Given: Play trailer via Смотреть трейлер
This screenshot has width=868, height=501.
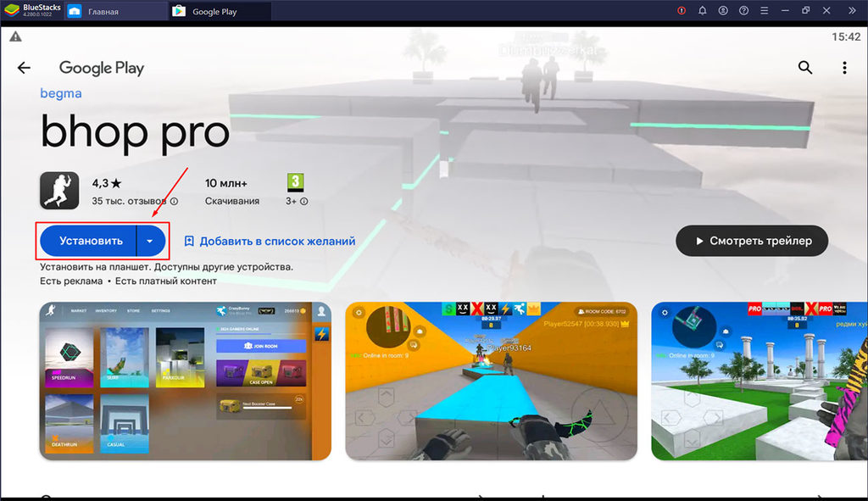Looking at the screenshot, I should tap(752, 241).
